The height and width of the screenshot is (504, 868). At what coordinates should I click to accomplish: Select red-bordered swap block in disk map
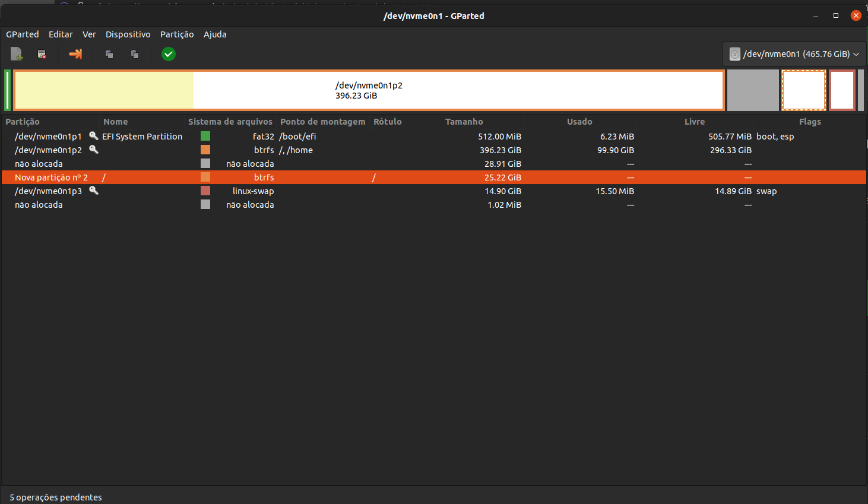[x=842, y=90]
